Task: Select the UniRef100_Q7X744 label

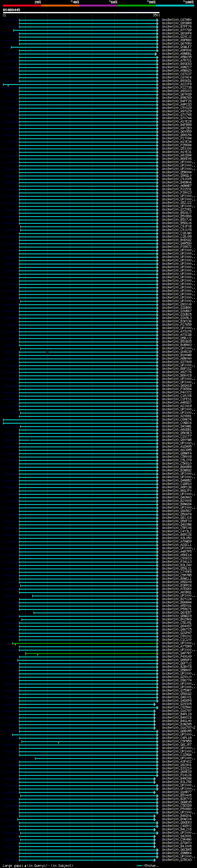Action: 177,118
